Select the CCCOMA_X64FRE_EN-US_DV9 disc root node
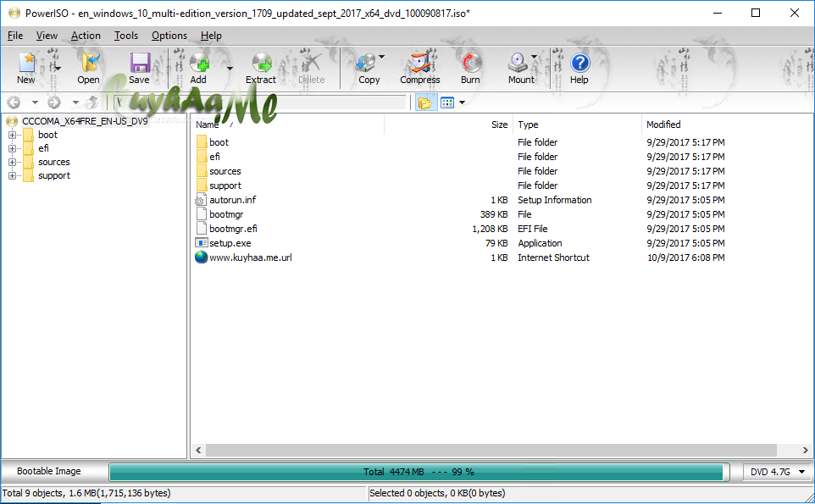The image size is (815, 504). tap(85, 121)
